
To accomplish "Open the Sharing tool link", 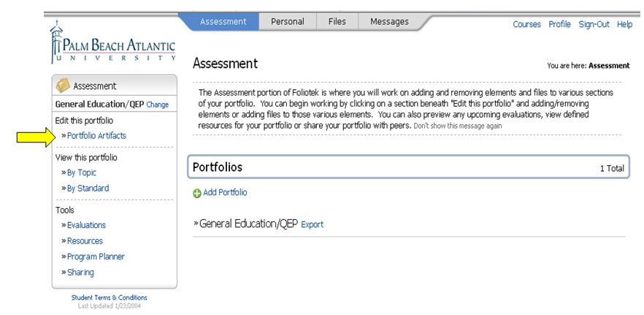I will [80, 273].
